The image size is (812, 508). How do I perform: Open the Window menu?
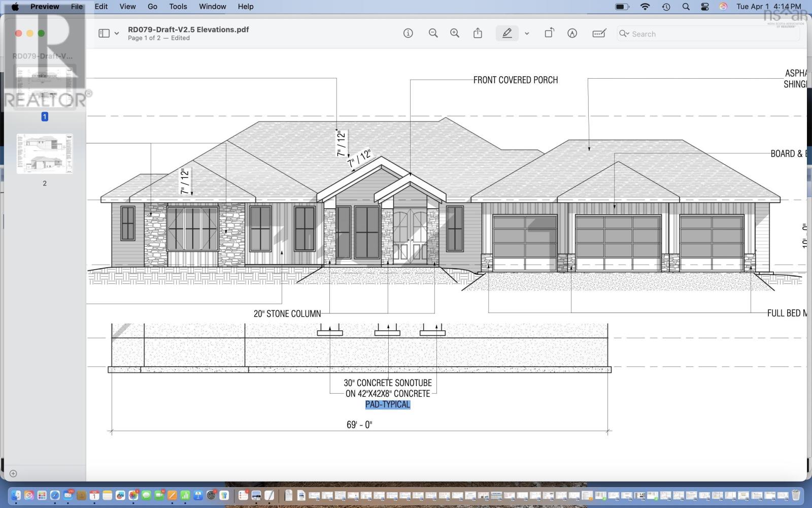click(213, 7)
